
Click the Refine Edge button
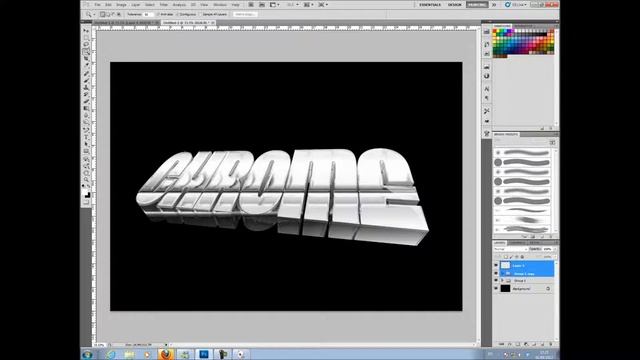pos(245,14)
